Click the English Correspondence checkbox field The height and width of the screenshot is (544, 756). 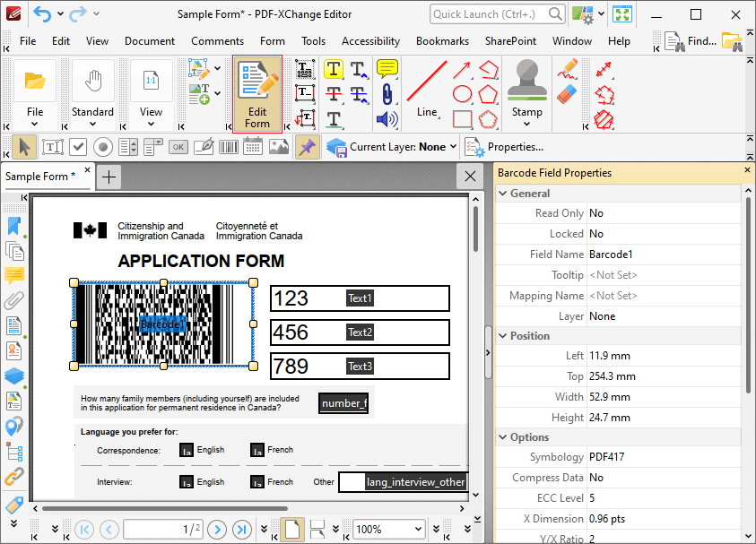pyautogui.click(x=187, y=450)
